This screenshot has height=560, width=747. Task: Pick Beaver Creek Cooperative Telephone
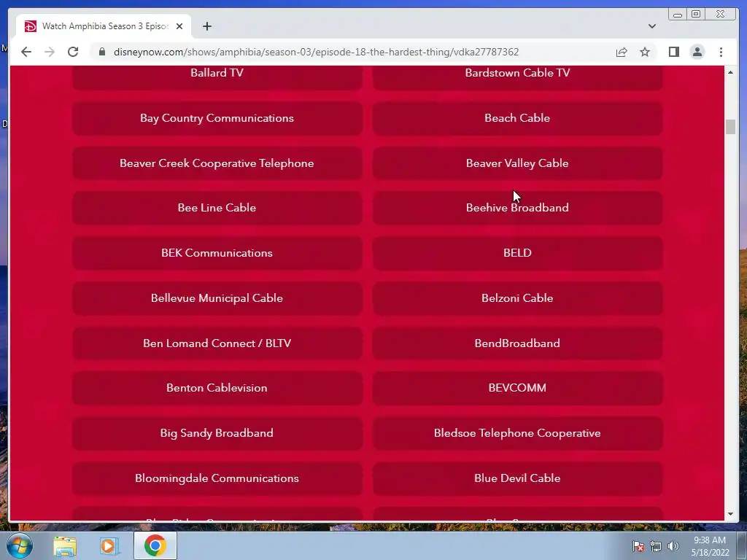217,163
